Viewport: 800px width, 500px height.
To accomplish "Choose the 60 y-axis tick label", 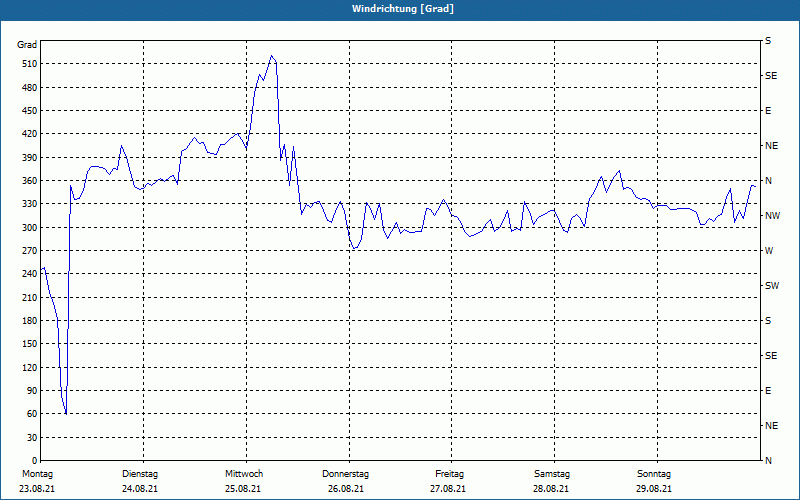I will [x=32, y=414].
